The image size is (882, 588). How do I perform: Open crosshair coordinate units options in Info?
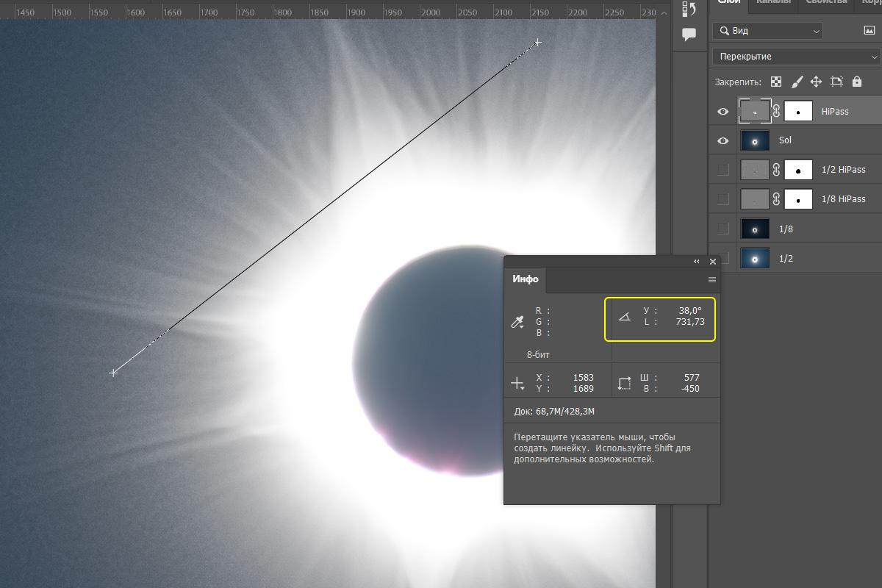518,383
